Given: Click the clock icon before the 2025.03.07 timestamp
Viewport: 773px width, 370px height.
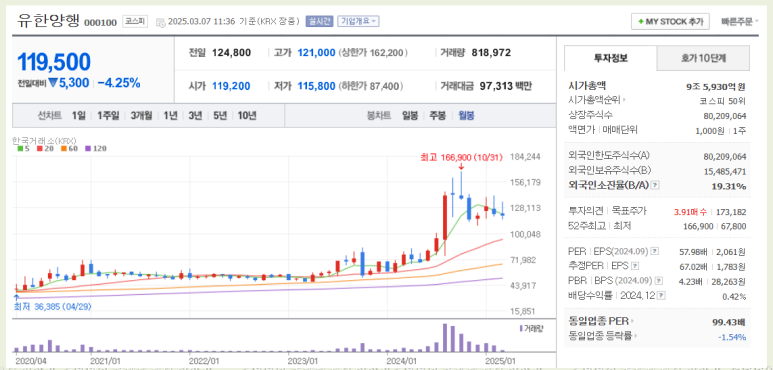Looking at the screenshot, I should [161, 22].
